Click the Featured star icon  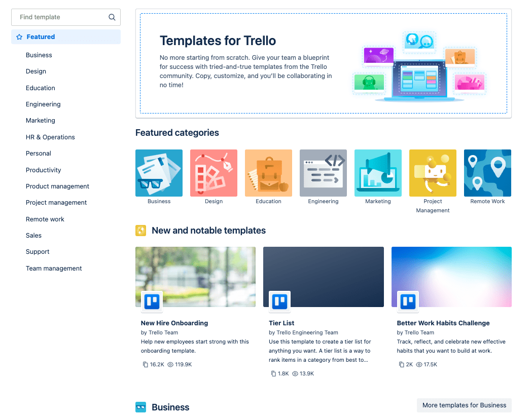(19, 37)
